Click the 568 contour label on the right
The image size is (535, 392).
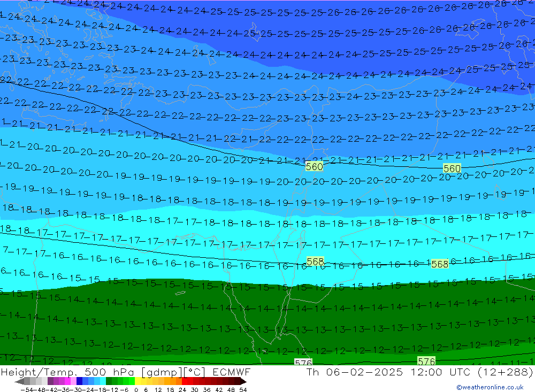pos(440,264)
